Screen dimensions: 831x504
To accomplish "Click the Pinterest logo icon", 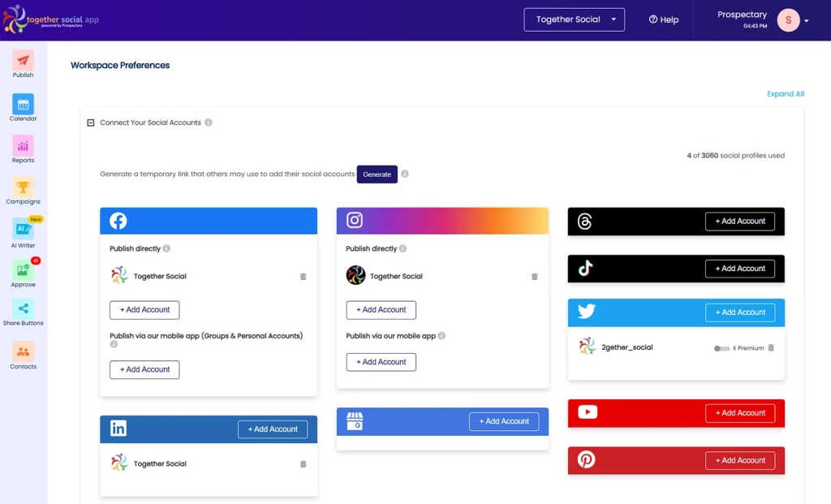I will [x=586, y=459].
